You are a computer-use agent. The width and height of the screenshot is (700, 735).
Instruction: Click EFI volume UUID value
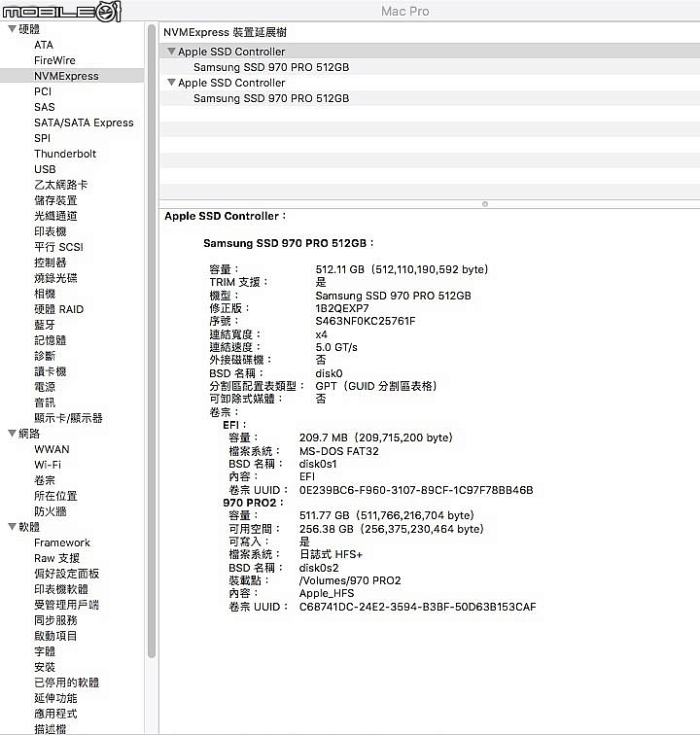(x=416, y=490)
